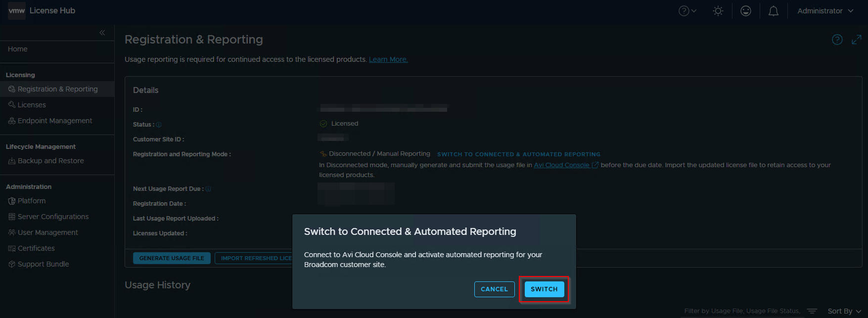Image resolution: width=868 pixels, height=318 pixels.
Task: Click the User Management people icon
Action: (x=12, y=232)
